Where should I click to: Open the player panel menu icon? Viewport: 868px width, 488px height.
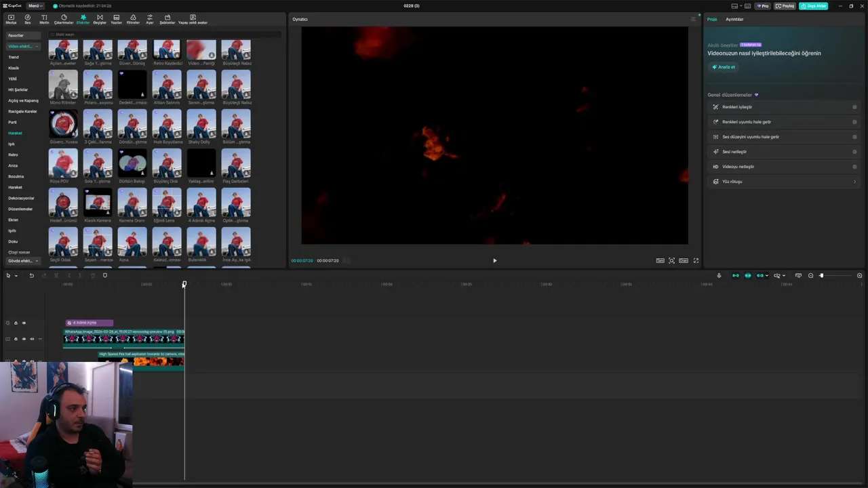[x=693, y=19]
